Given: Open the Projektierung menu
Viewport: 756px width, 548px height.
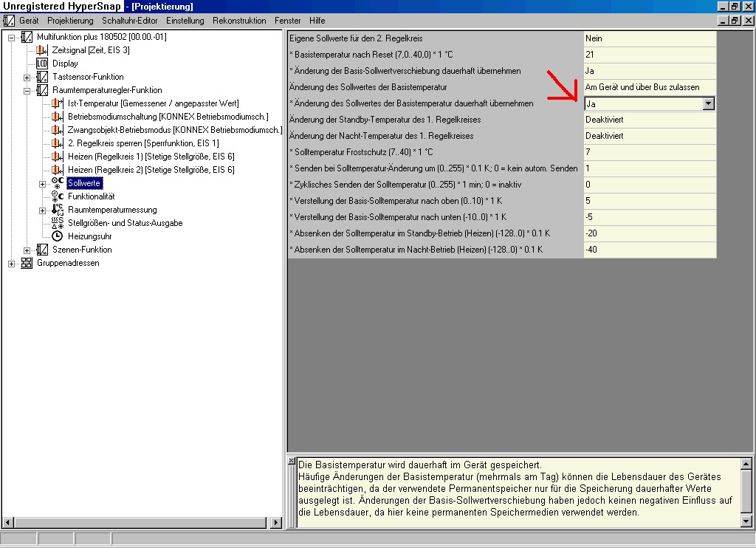Looking at the screenshot, I should coord(70,21).
